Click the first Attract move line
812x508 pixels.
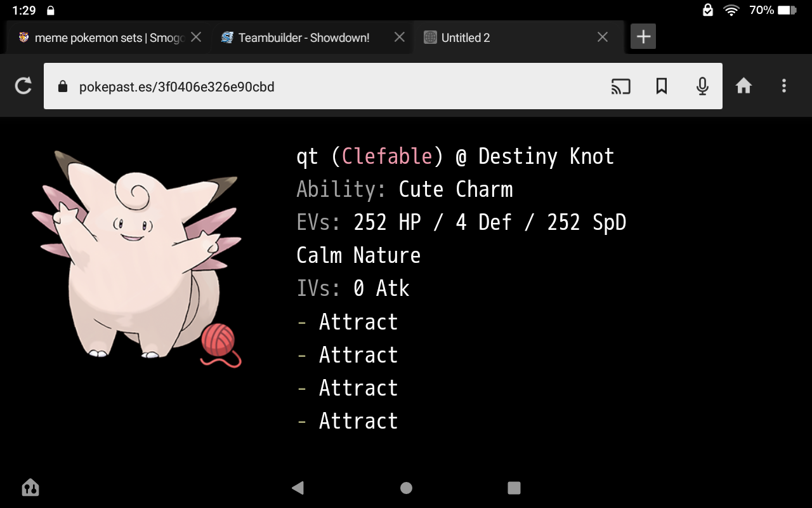[348, 321]
